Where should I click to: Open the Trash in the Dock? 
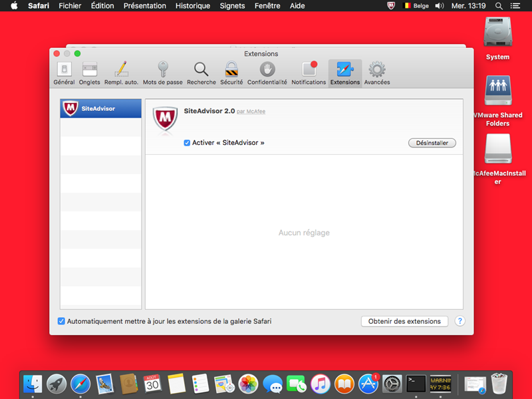[499, 384]
